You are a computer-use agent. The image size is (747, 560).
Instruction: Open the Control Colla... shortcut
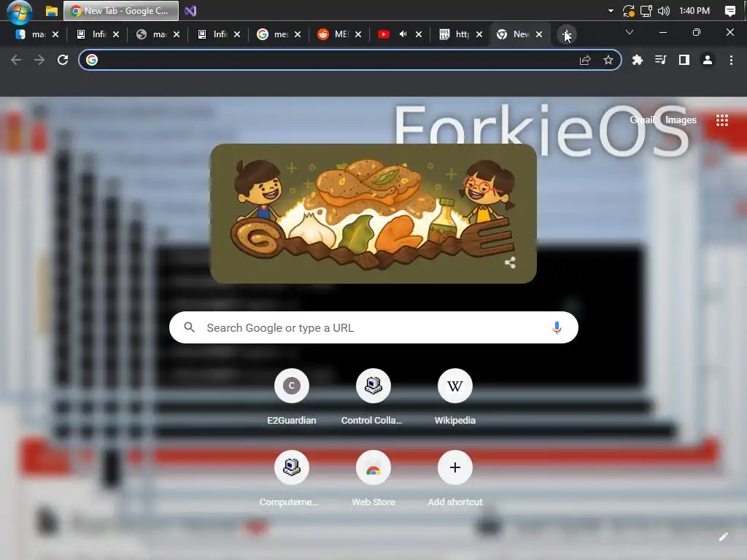pos(373,397)
